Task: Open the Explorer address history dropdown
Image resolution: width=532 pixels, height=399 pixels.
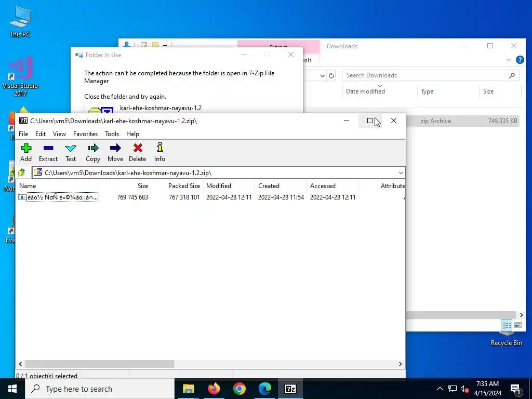Action: [323, 76]
